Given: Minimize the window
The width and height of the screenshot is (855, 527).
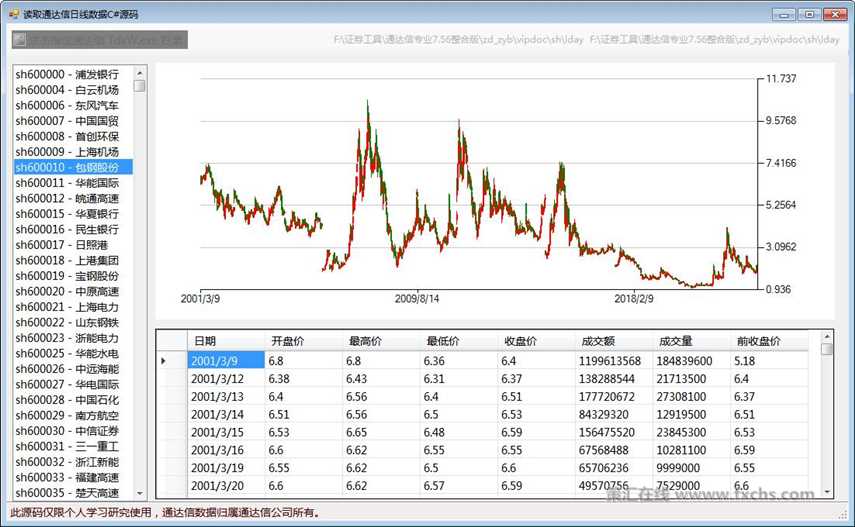Looking at the screenshot, I should tap(784, 14).
